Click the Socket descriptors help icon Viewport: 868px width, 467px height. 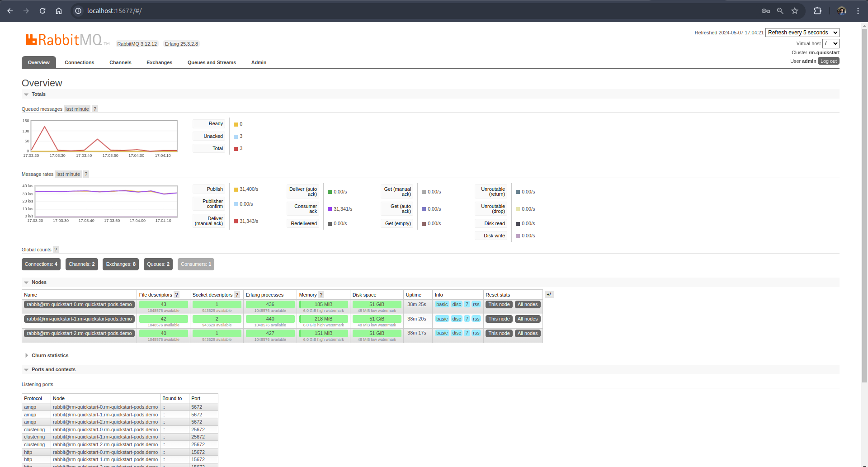(237, 294)
